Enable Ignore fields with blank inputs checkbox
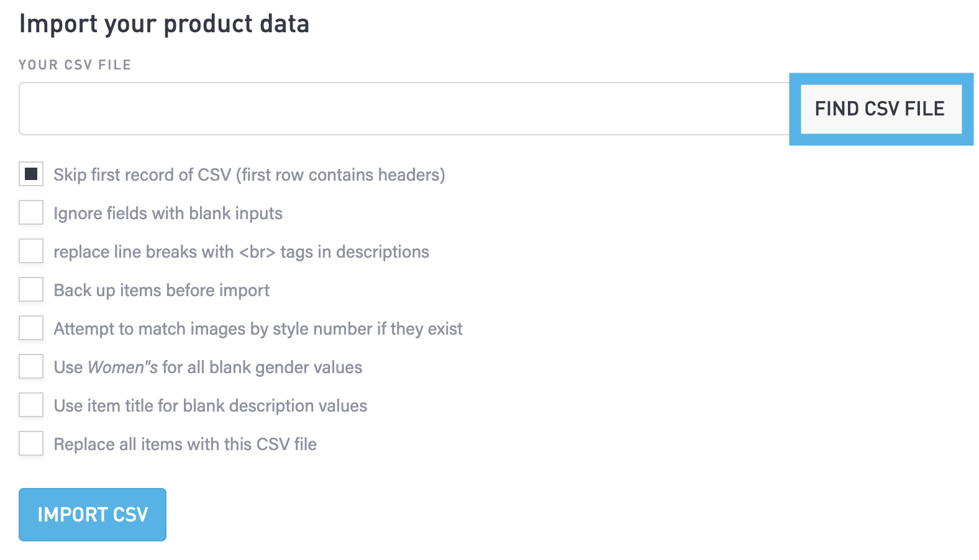 [31, 213]
